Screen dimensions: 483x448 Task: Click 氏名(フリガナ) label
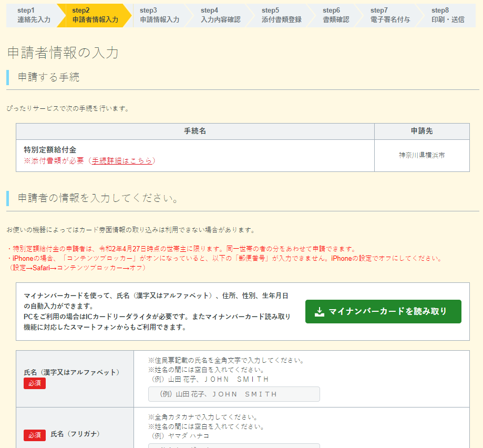point(75,434)
